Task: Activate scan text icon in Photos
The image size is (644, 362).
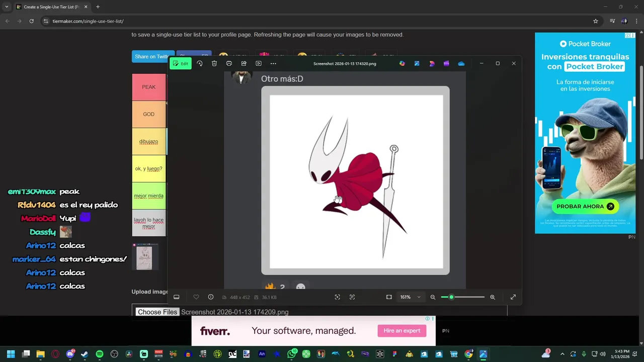Action: coord(352,297)
